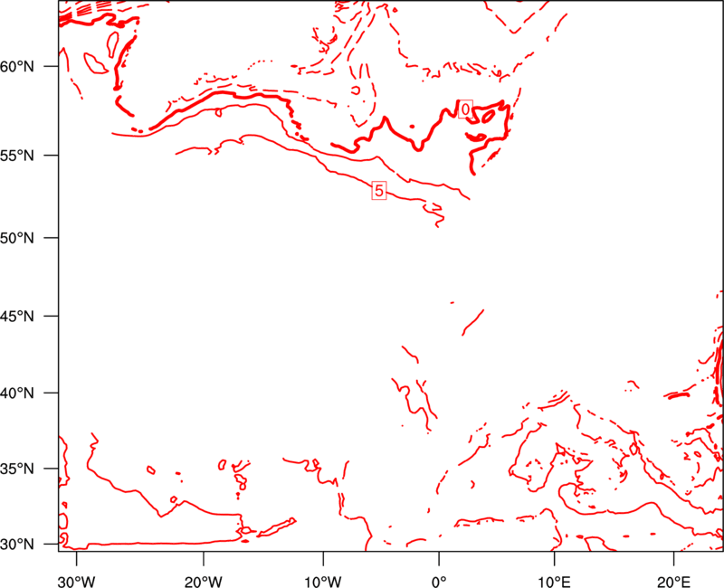Screen dimensions: 724x588
Task: Click the 45°N latitude axis label
Action: pyautogui.click(x=17, y=317)
